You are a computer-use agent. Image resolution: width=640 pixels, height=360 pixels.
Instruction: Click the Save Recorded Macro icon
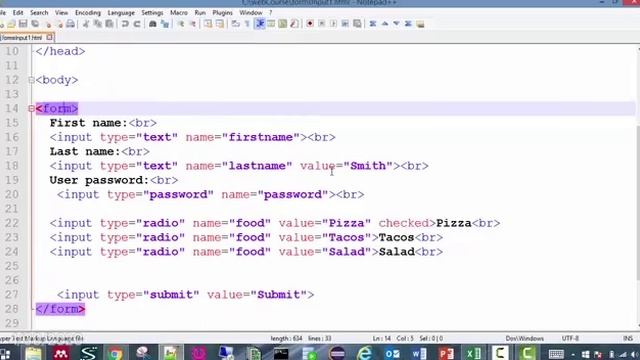(x=357, y=24)
